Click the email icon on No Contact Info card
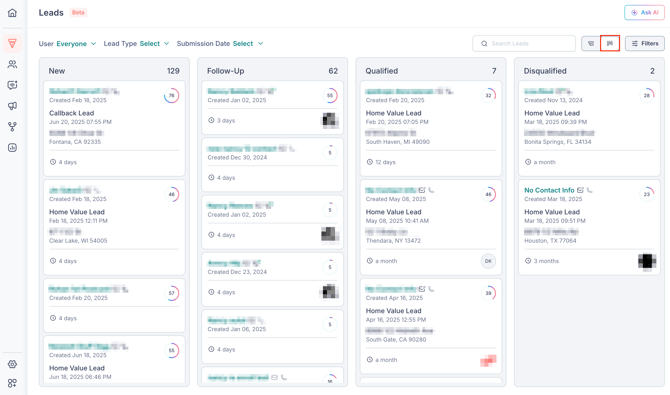The height and width of the screenshot is (395, 670). [580, 190]
